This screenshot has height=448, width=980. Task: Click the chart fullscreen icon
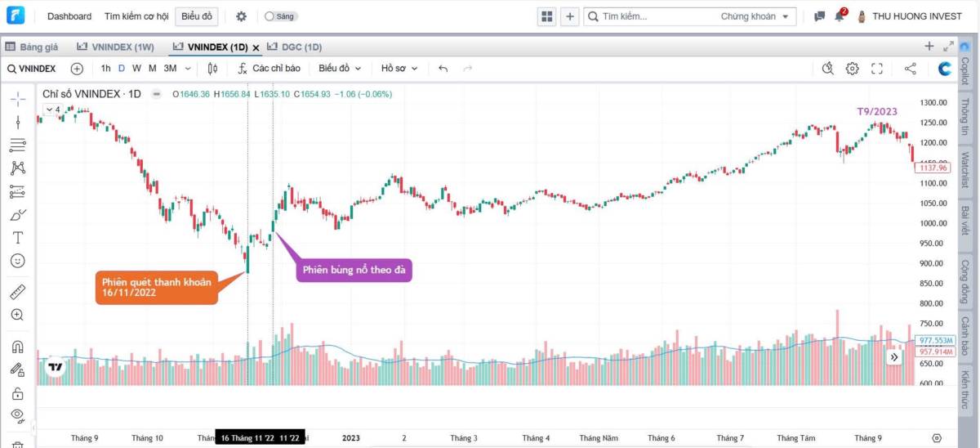(x=877, y=69)
